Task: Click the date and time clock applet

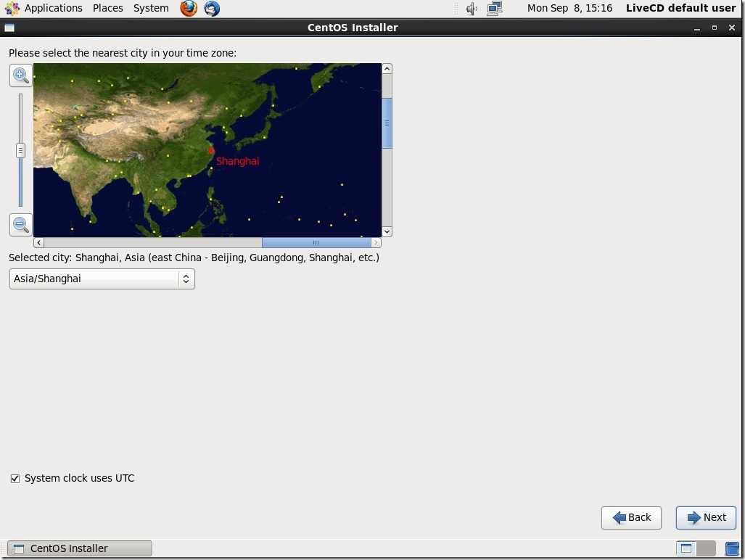Action: click(x=569, y=8)
